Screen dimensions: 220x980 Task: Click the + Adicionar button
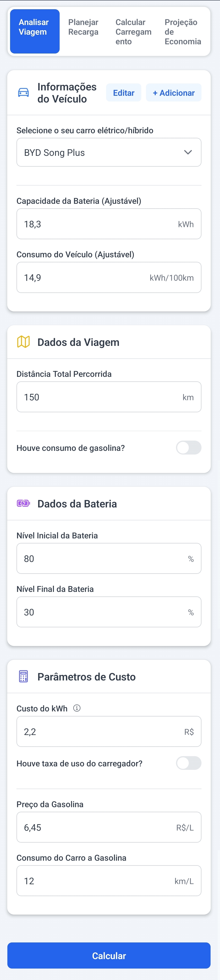click(174, 92)
